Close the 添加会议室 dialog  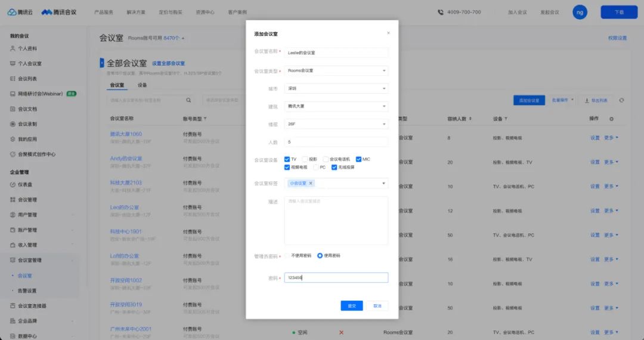click(389, 33)
